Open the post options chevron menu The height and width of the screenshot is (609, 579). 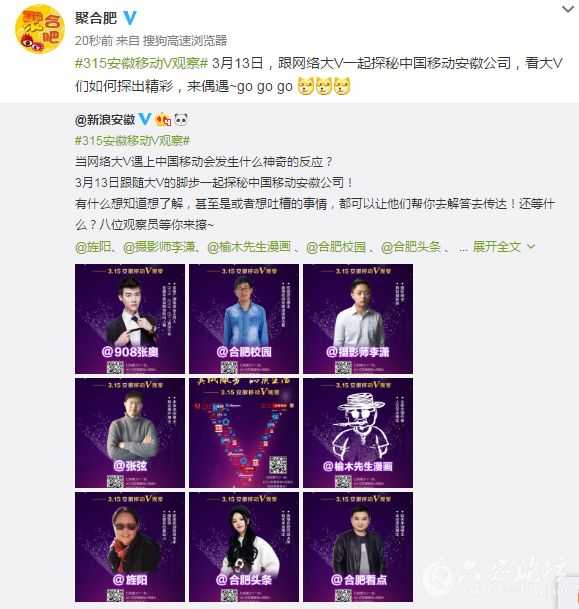(568, 9)
